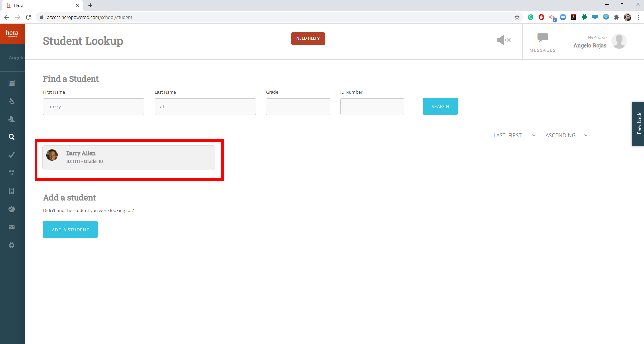
Task: Expand the LAST, FIRST sort dropdown
Action: pos(514,135)
